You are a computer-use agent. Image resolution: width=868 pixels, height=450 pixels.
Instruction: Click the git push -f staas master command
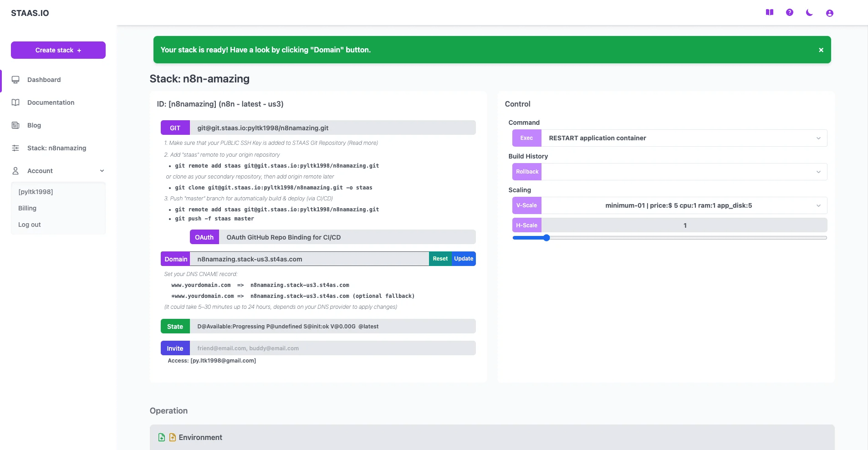click(214, 219)
